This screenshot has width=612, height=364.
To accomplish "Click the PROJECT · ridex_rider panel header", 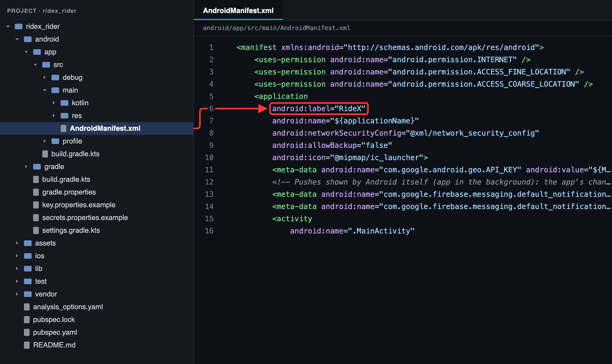I will [x=42, y=11].
